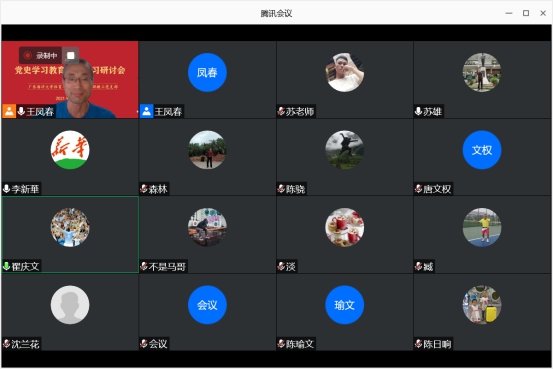Select 陈骁's jumping photo avatar

point(345,150)
